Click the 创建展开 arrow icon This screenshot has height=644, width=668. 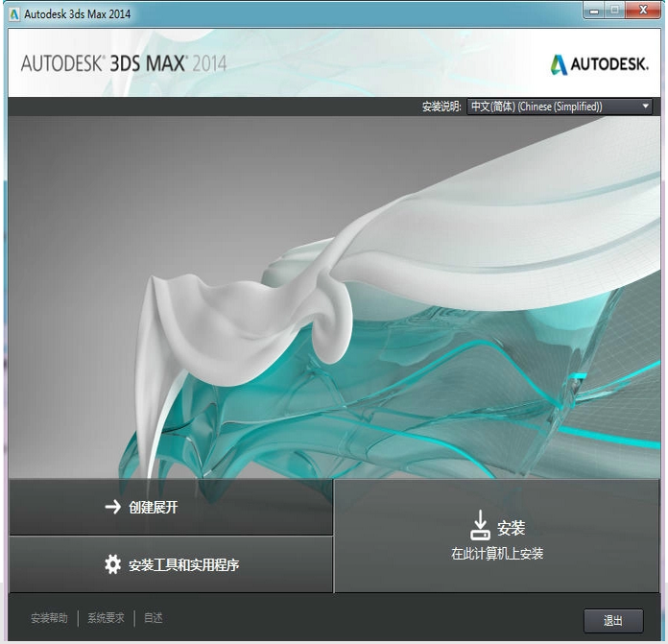113,507
